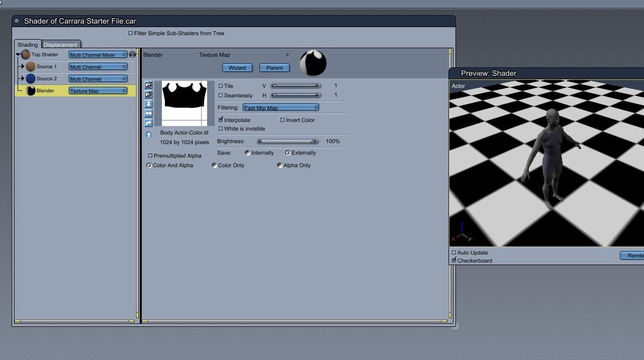Click the trash can icon beside Top Shader
This screenshot has height=360, width=644.
coord(132,55)
